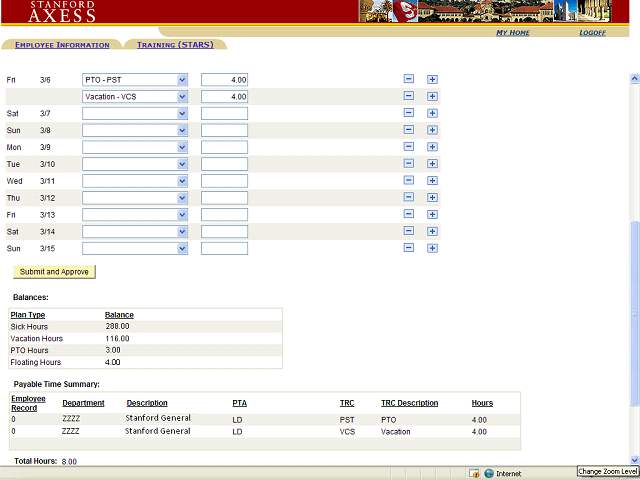The width and height of the screenshot is (640, 480).
Task: Click the plus icon on PTO - PST row
Action: (x=432, y=79)
